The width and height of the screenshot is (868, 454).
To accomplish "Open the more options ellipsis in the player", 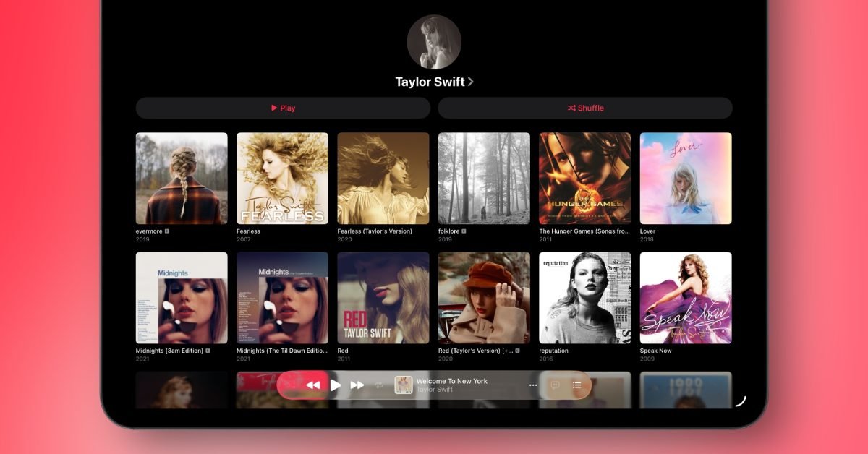I will pyautogui.click(x=533, y=385).
